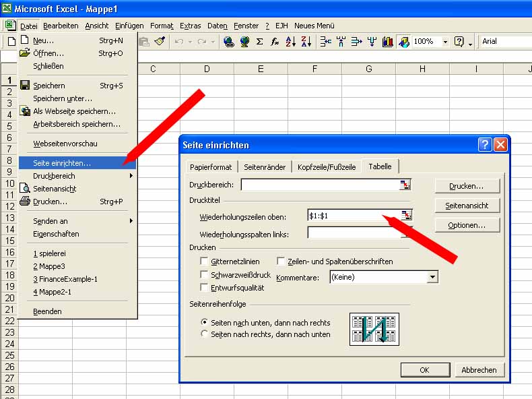Image resolution: width=532 pixels, height=399 pixels.
Task: Click the Paste Function fx icon
Action: pos(275,42)
